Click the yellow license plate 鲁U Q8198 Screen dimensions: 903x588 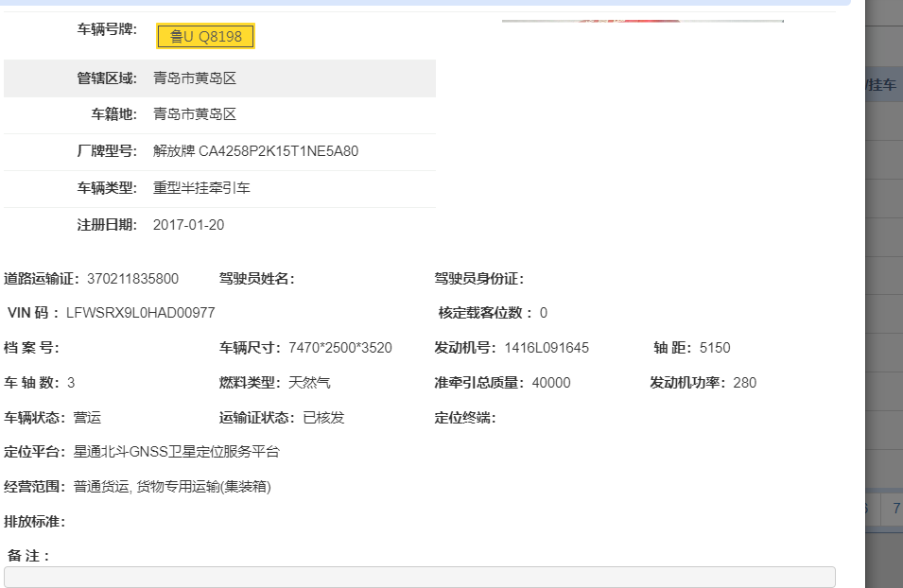205,37
